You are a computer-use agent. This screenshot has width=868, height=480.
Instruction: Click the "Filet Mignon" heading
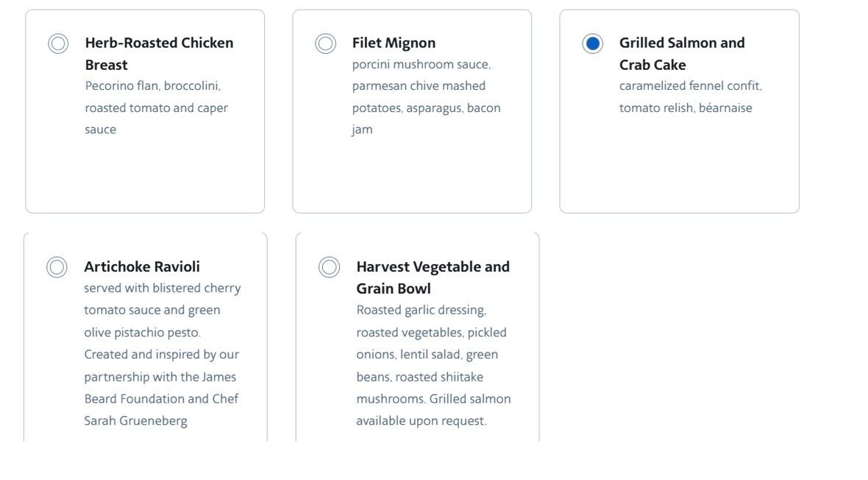point(394,43)
